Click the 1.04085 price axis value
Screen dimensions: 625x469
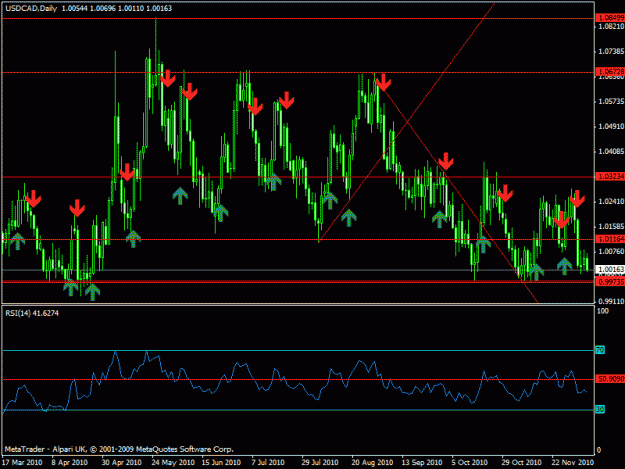pos(611,151)
